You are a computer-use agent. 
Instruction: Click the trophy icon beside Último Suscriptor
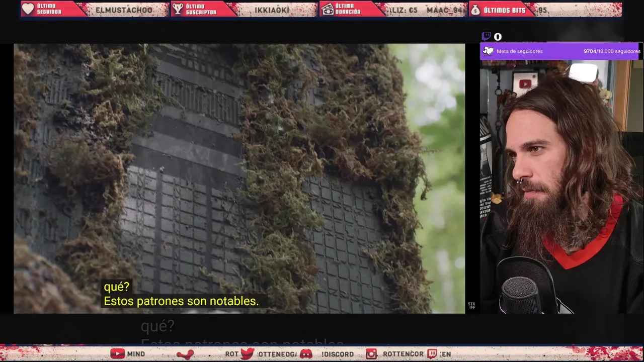click(x=177, y=9)
